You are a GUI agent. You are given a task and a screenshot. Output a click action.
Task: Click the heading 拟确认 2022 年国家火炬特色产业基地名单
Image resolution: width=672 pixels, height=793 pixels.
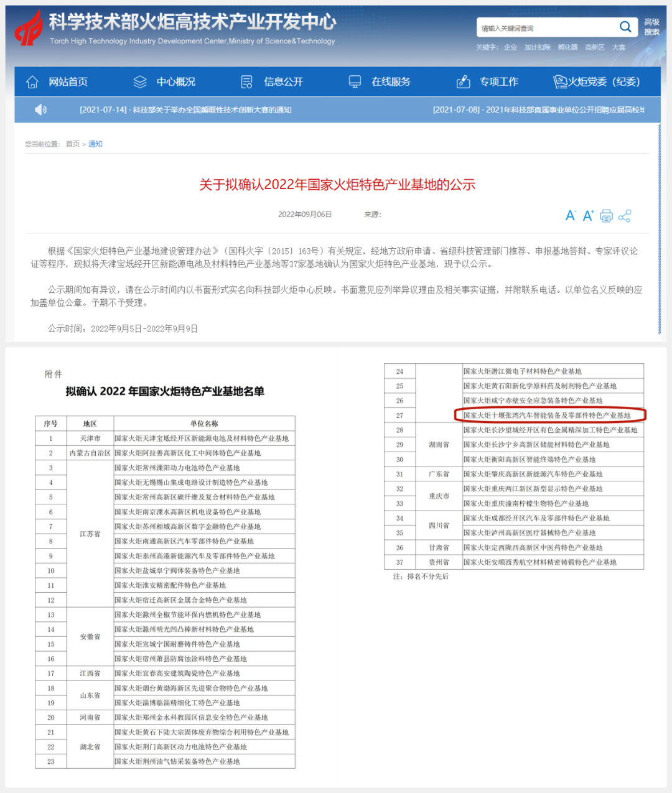pyautogui.click(x=165, y=391)
